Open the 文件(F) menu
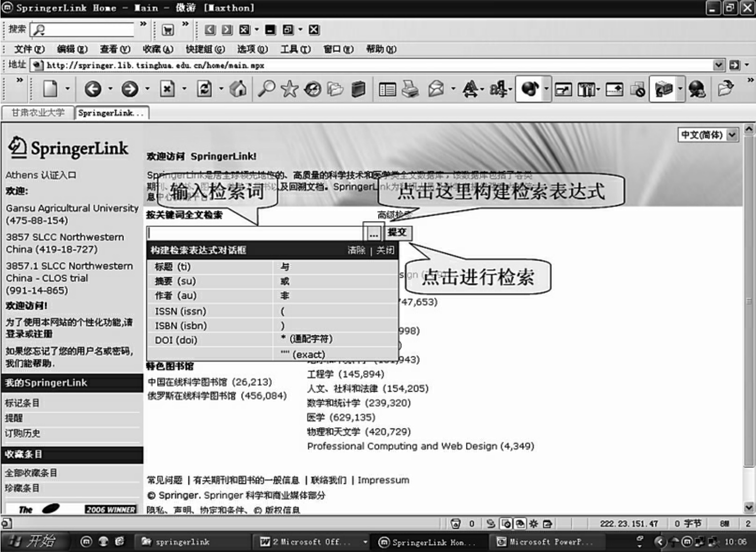The width and height of the screenshot is (756, 552). coord(29,49)
